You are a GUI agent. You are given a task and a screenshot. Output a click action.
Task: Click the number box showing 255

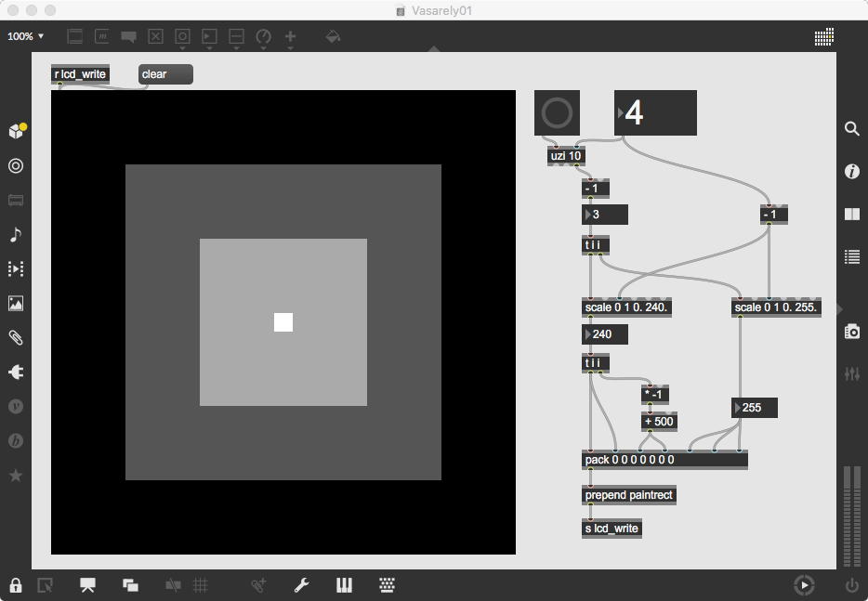point(755,408)
